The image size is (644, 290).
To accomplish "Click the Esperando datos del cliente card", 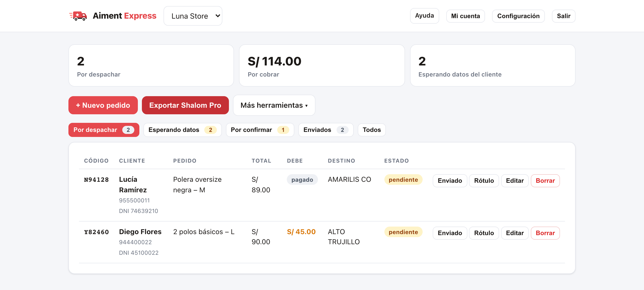I will (493, 65).
